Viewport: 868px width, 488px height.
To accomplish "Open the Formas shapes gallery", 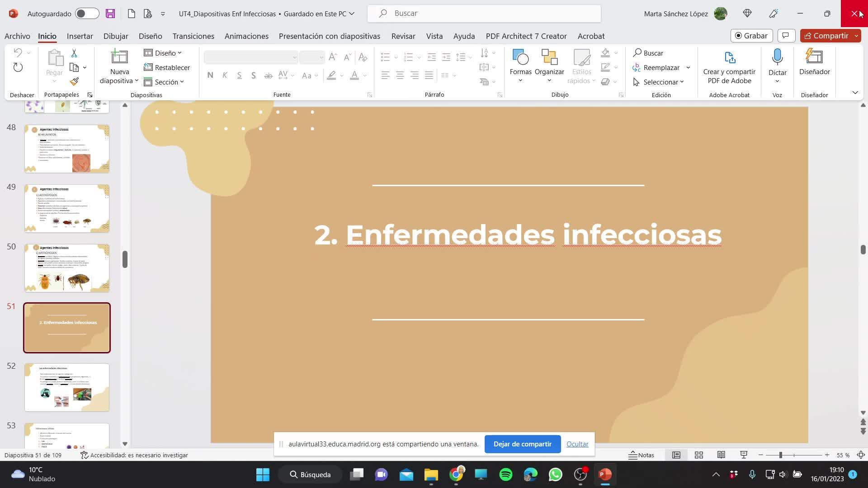I will (x=520, y=66).
